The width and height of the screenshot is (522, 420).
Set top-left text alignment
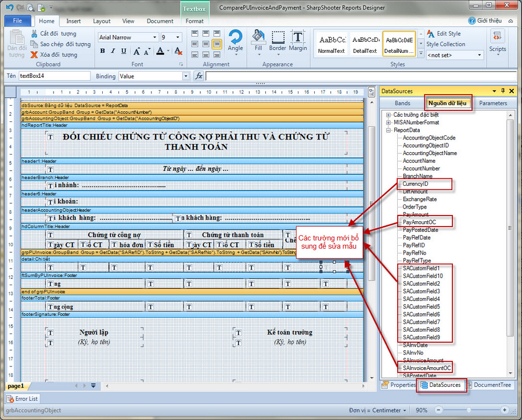(x=195, y=33)
